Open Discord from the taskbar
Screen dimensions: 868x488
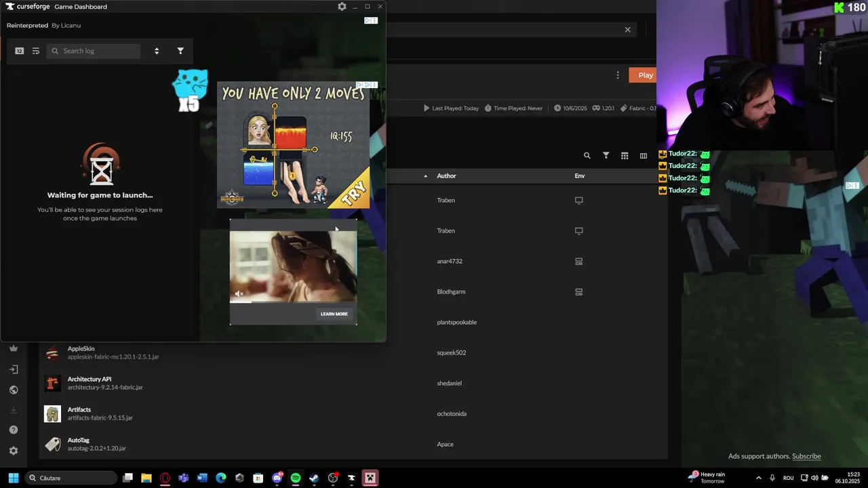pos(277,478)
